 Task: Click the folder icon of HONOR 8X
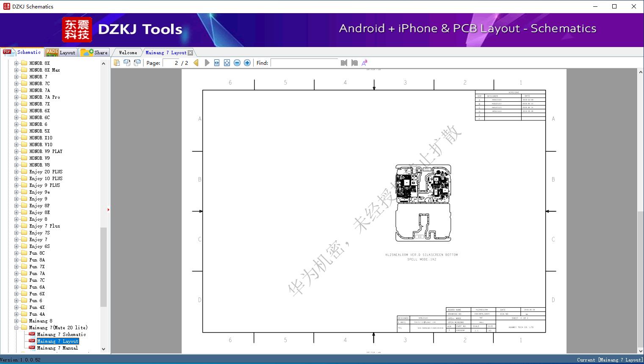[x=24, y=63]
